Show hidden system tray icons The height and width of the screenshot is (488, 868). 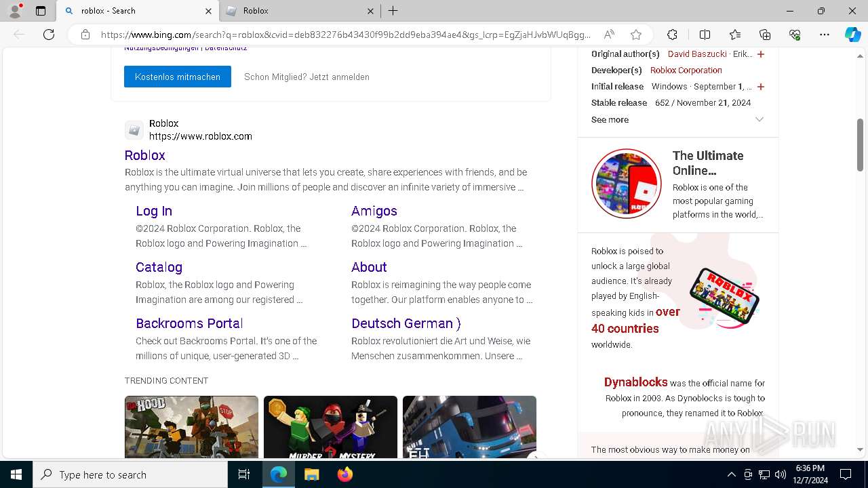pyautogui.click(x=731, y=474)
